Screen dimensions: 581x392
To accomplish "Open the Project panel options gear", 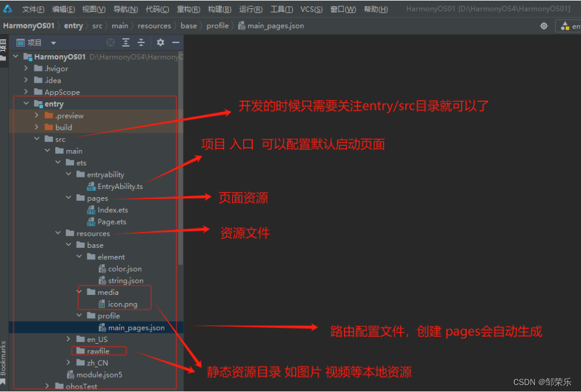I will [x=160, y=42].
